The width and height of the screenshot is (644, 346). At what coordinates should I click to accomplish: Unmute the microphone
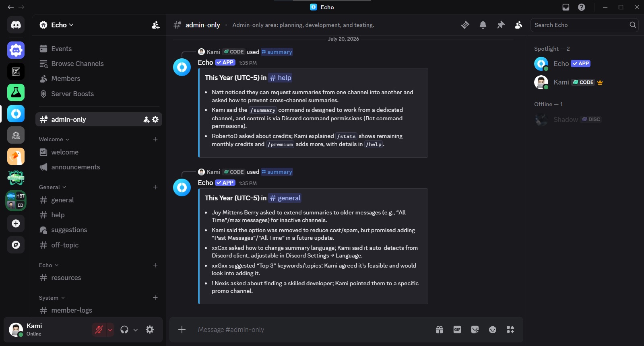(x=99, y=330)
